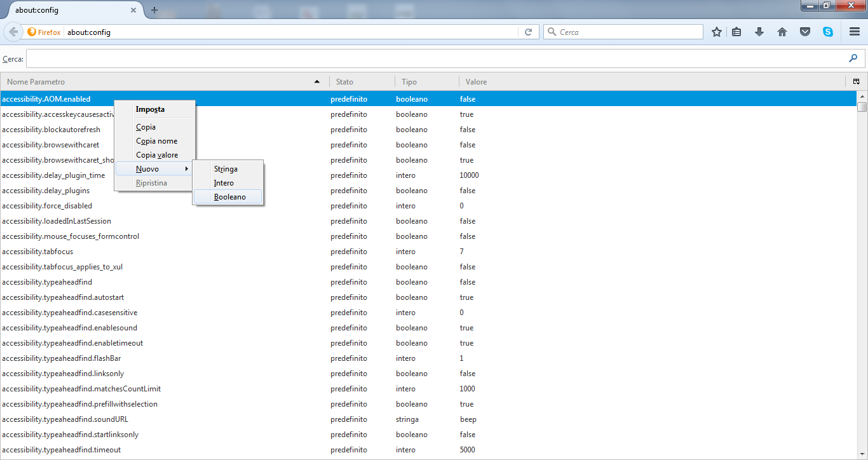This screenshot has height=460, width=868.
Task: Select accessibility.typeaheadfind.linksonly preference
Action: pyautogui.click(x=428, y=374)
